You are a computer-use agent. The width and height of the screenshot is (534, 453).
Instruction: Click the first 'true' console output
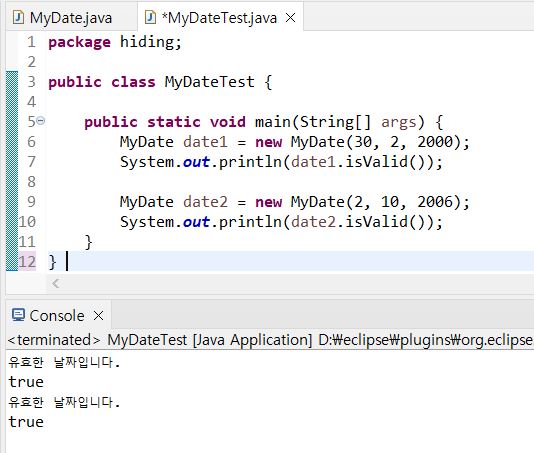click(x=26, y=382)
